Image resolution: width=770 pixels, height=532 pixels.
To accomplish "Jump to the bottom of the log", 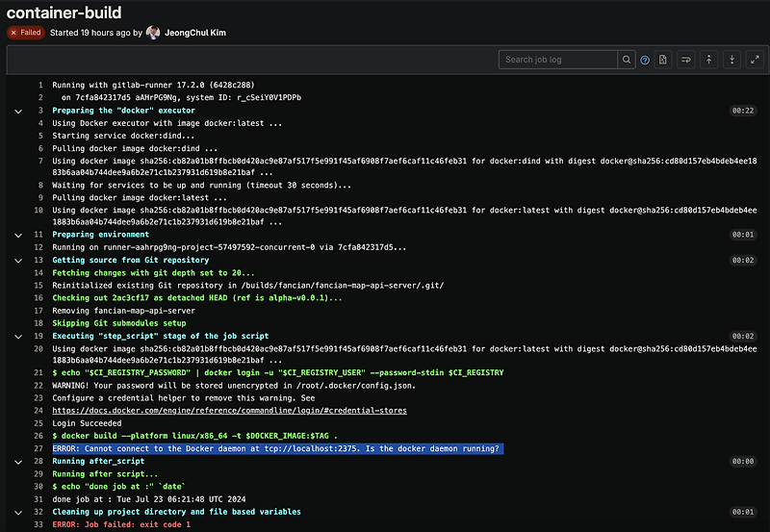I will coord(731,60).
